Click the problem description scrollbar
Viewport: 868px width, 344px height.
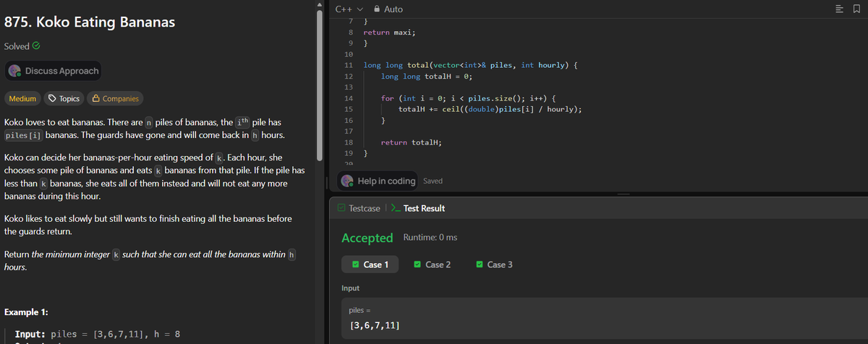point(318,85)
